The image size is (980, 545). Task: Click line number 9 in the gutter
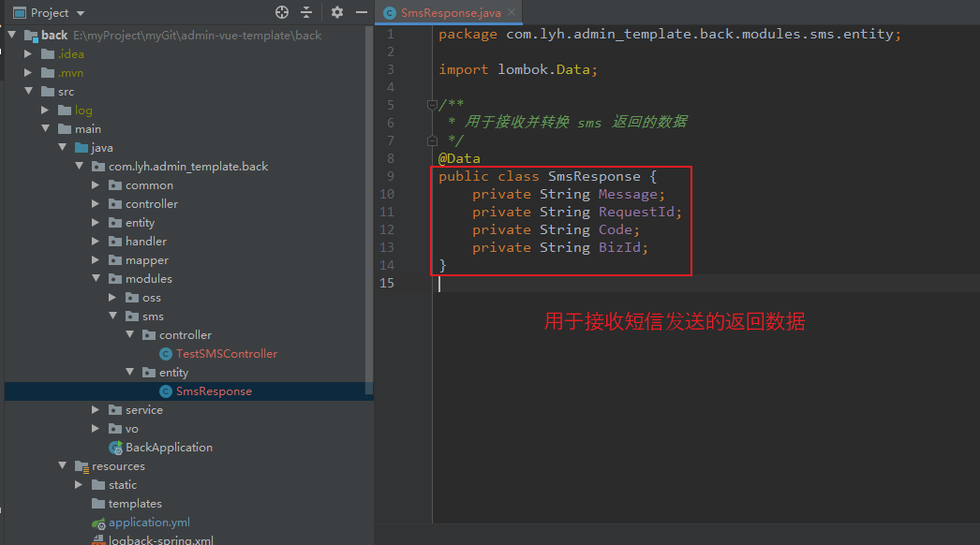pyautogui.click(x=391, y=176)
